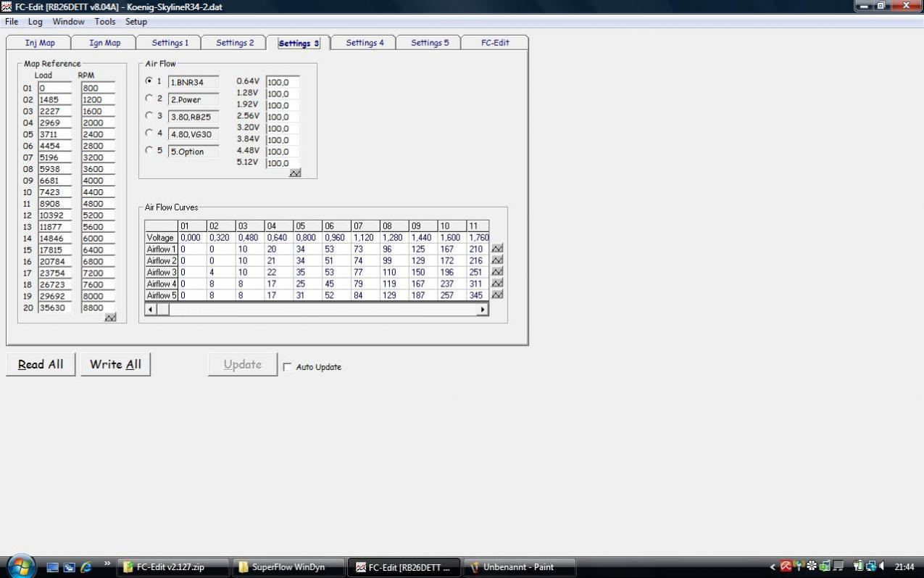Screen dimensions: 924x578
Task: Select air flow radio option 2 Power
Action: point(149,98)
